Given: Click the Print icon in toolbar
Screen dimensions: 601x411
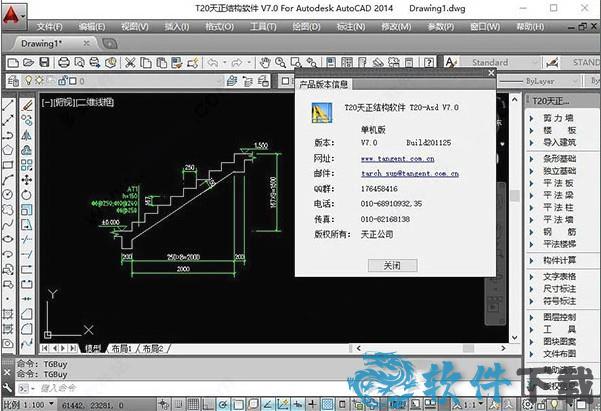Looking at the screenshot, I should [64, 63].
